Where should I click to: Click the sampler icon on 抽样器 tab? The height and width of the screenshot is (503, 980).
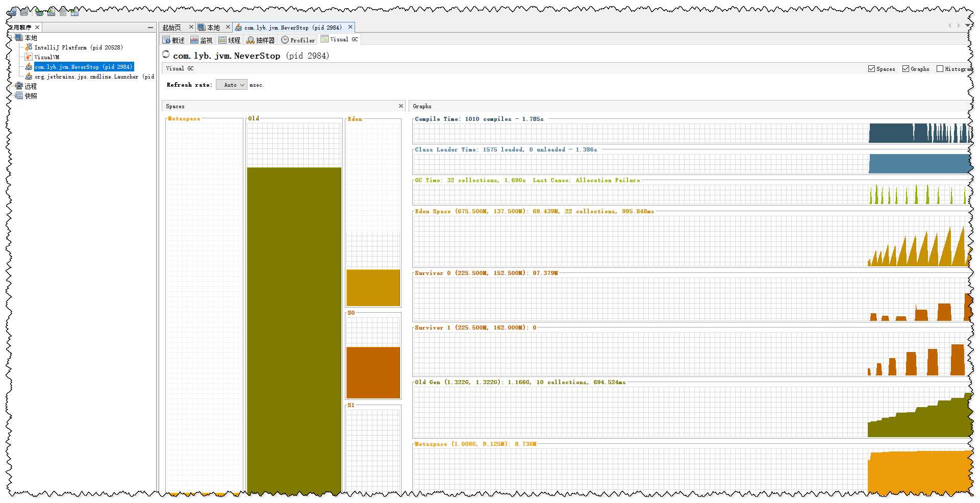pyautogui.click(x=250, y=40)
